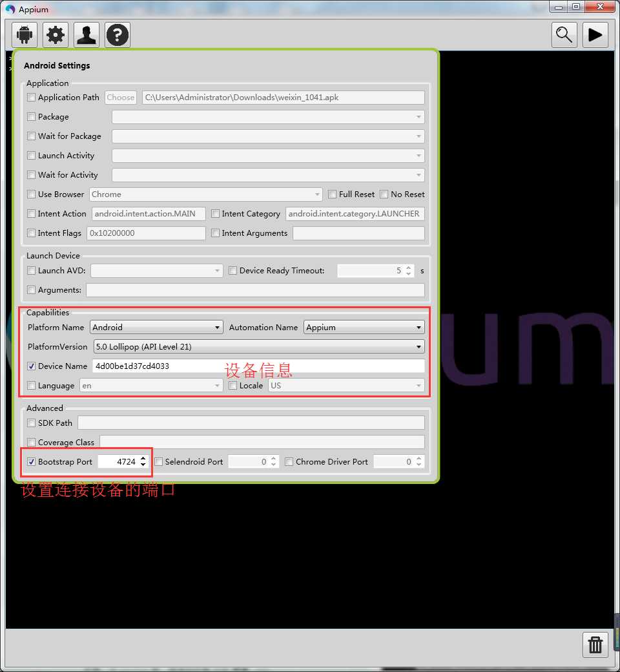Click the Device Name field 4d00be1d37cd4033
The height and width of the screenshot is (672, 620).
pyautogui.click(x=259, y=366)
